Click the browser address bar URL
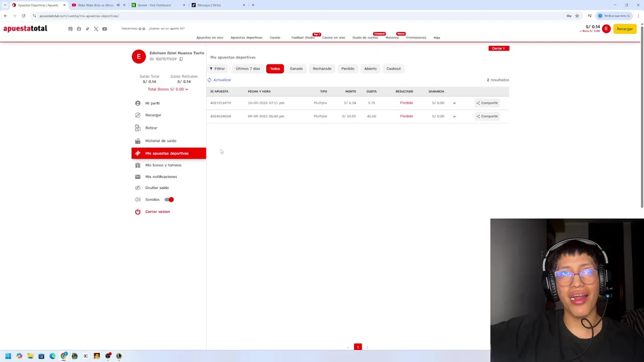Viewport: 644px width, 362px height. (x=79, y=16)
